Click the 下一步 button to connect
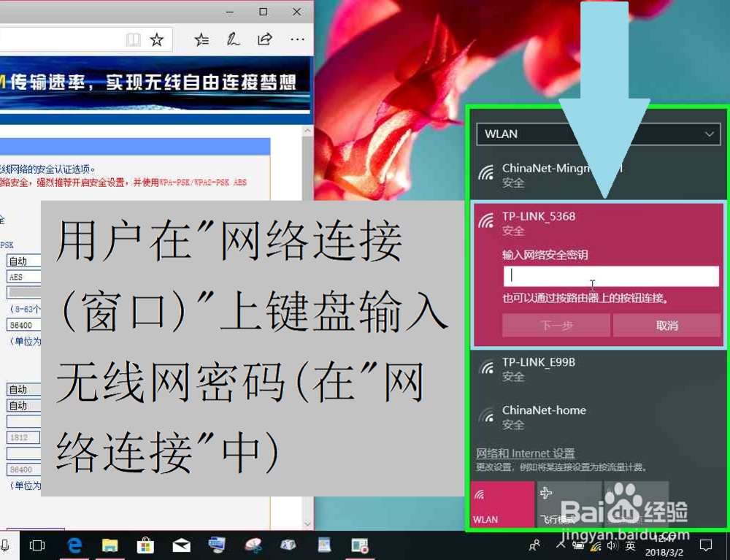Viewport: 730px width, 560px height. pyautogui.click(x=556, y=325)
